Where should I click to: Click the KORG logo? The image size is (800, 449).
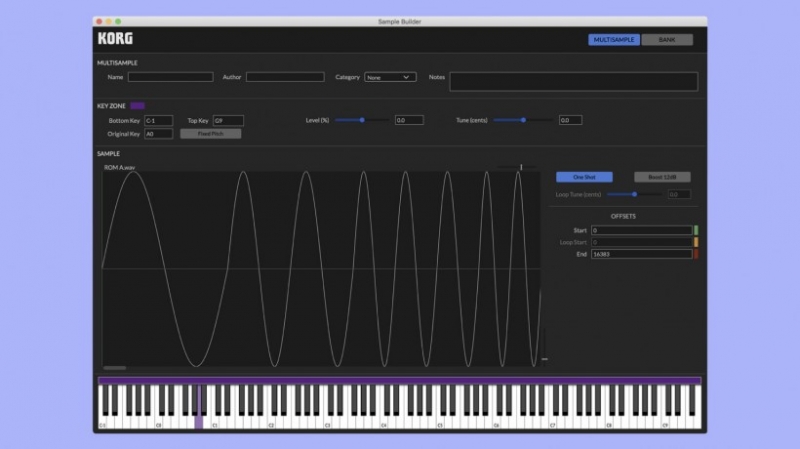[x=115, y=38]
